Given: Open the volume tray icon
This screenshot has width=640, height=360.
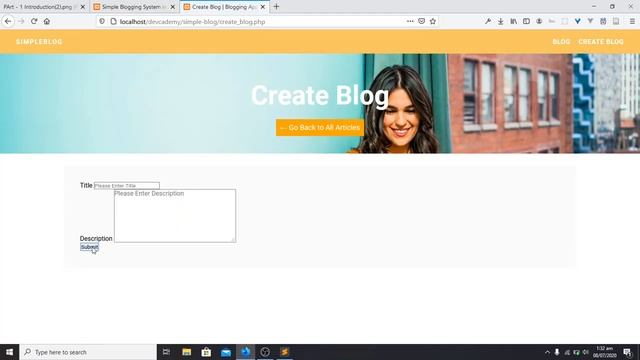Looking at the screenshot, I should pyautogui.click(x=586, y=352).
